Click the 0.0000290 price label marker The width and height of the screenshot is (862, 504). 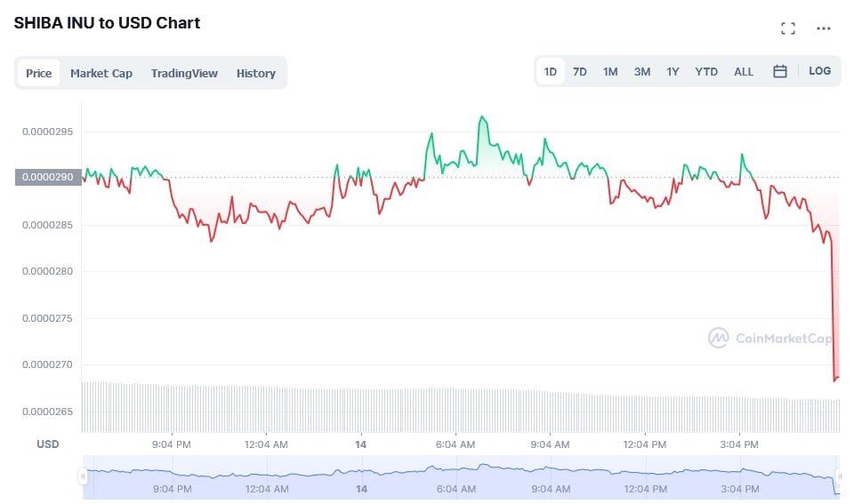click(x=48, y=177)
